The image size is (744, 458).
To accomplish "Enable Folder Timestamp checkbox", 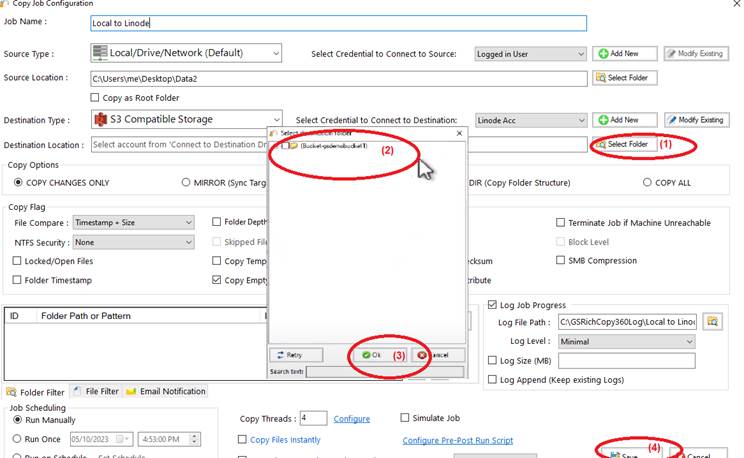I will (17, 280).
